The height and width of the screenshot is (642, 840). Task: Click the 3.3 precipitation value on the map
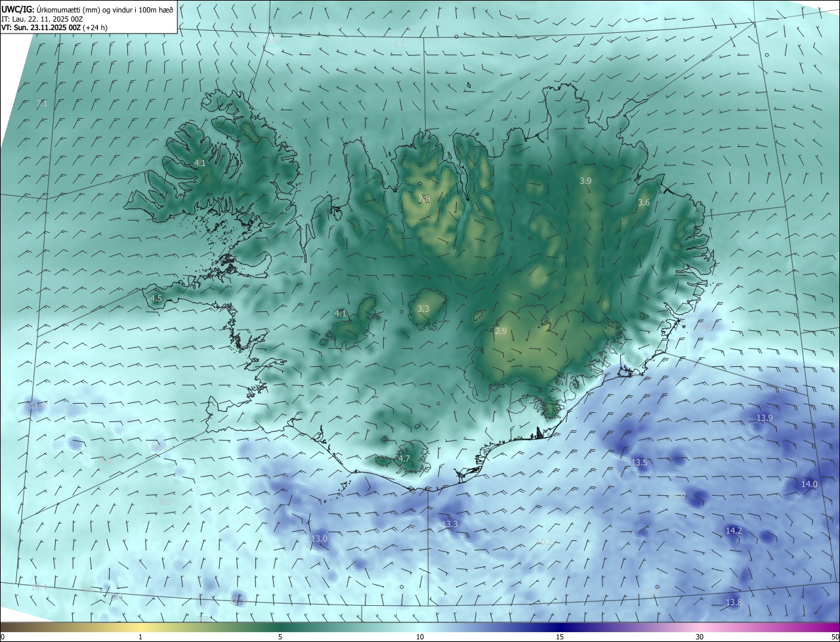pos(423,309)
